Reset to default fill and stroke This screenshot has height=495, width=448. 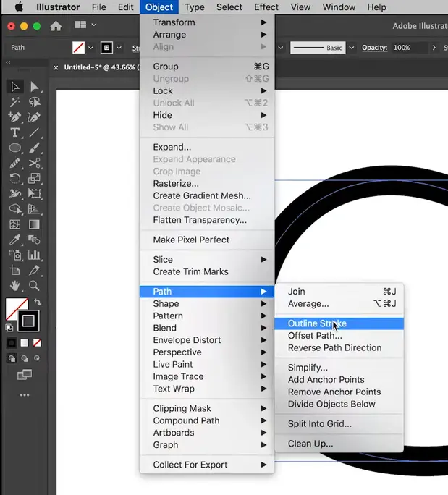click(9, 327)
